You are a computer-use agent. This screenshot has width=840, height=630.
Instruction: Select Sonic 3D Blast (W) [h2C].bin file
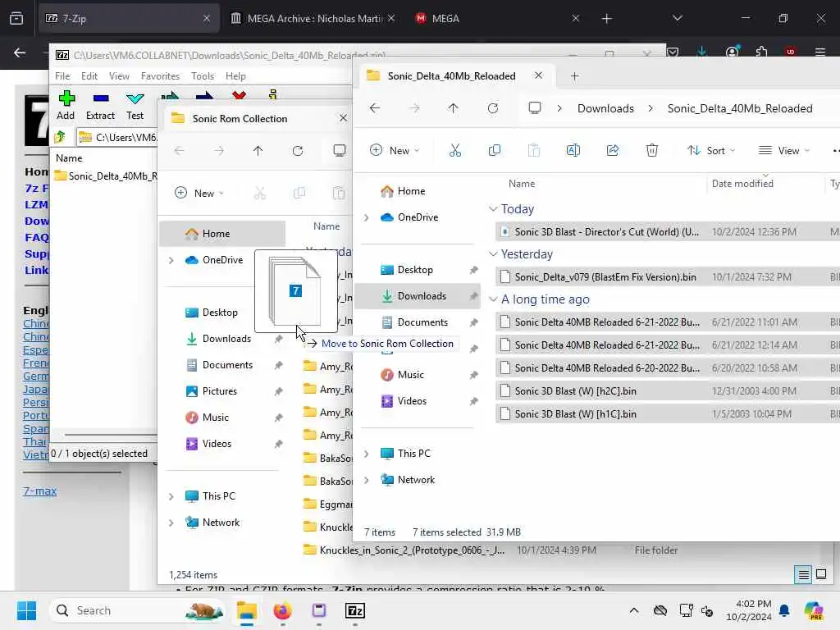[667, 391]
